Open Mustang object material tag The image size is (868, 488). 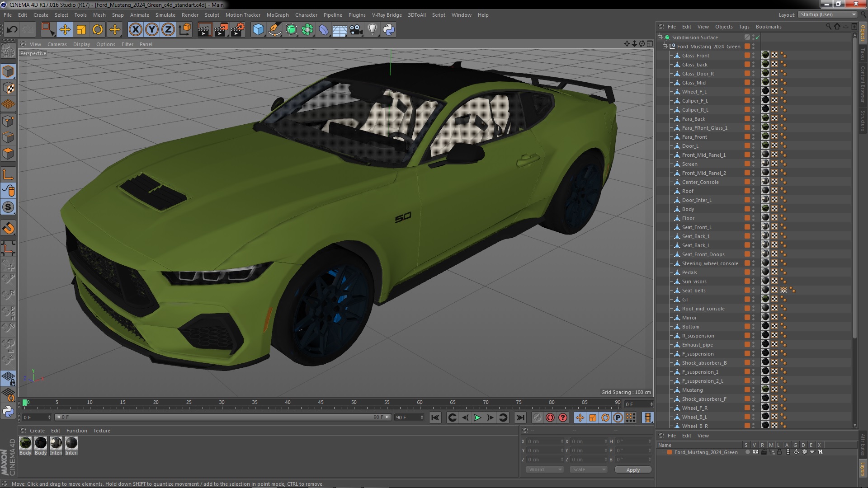[x=765, y=389]
